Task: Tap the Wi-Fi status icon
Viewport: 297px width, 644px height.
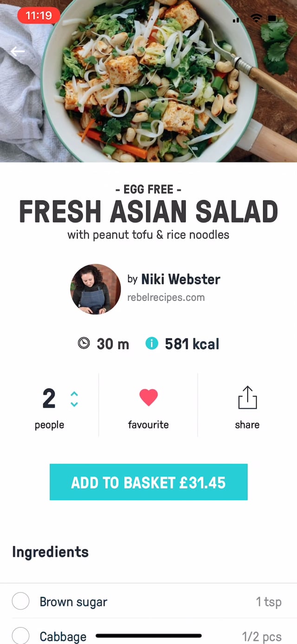Action: 256,18
